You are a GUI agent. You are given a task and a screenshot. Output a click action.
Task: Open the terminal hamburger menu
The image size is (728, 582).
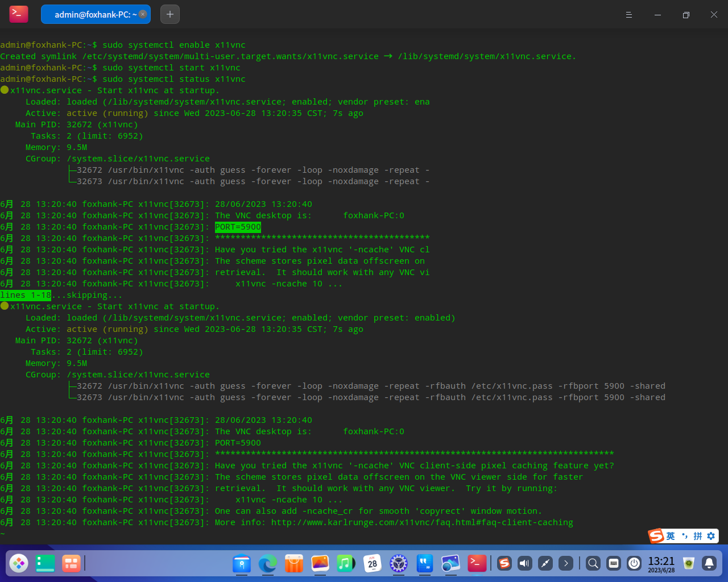pos(629,15)
